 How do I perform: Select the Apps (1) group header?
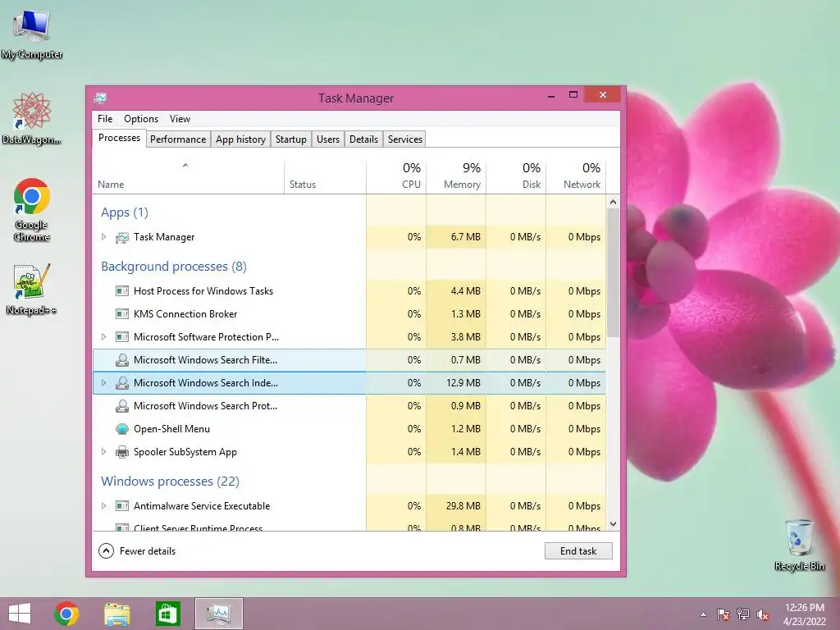click(x=125, y=212)
